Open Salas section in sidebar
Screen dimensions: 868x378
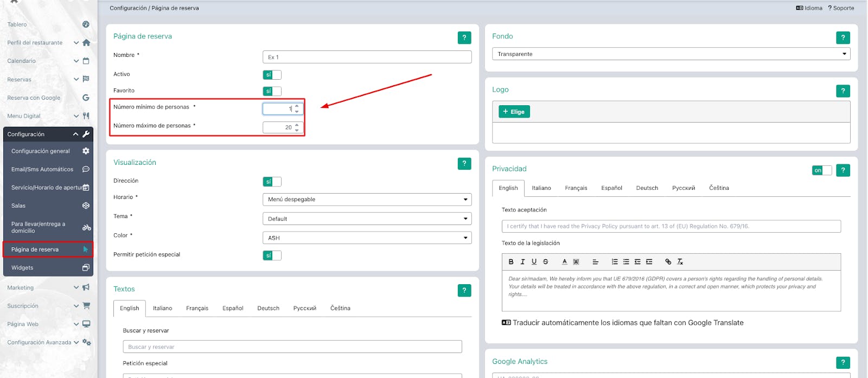[48, 206]
